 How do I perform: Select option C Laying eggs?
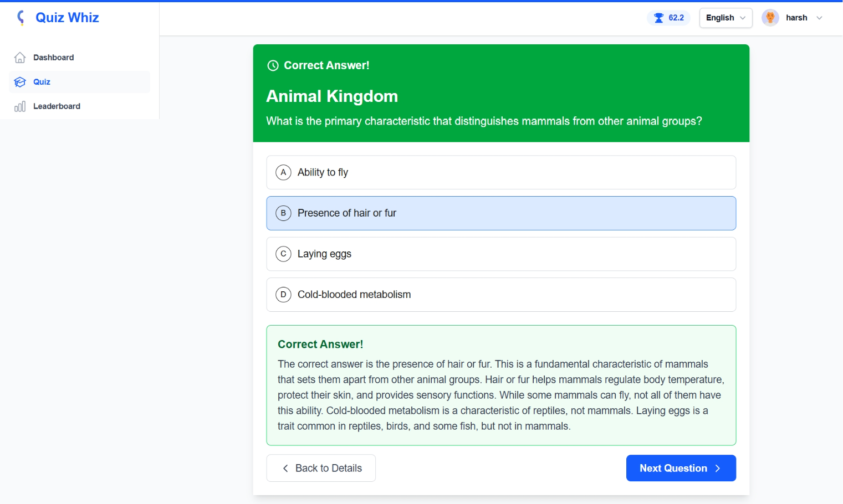coord(500,254)
